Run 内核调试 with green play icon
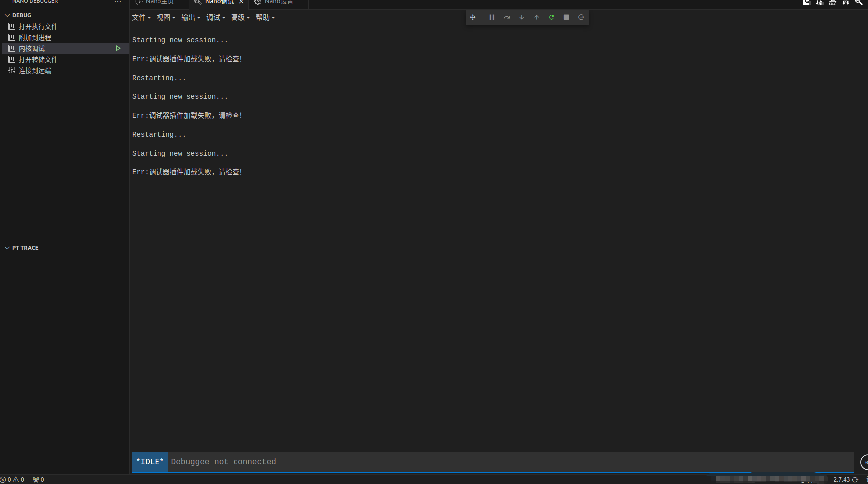Viewport: 868px width, 484px height. click(x=118, y=48)
